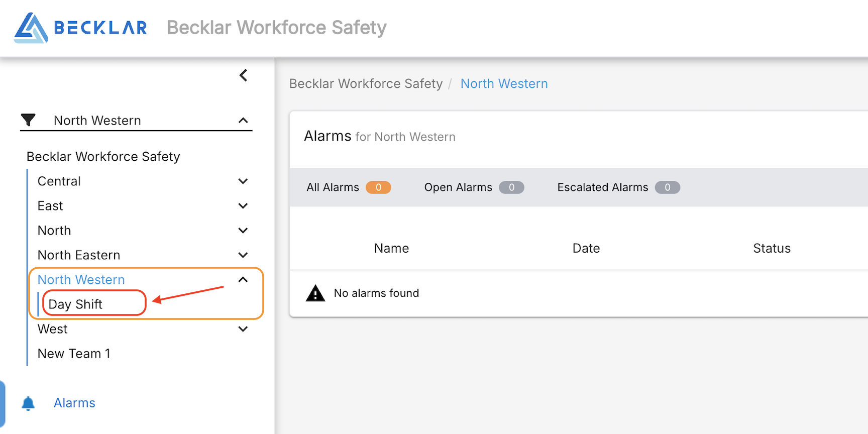Screen dimensions: 868x434
Task: Select the East team
Action: pyautogui.click(x=50, y=206)
